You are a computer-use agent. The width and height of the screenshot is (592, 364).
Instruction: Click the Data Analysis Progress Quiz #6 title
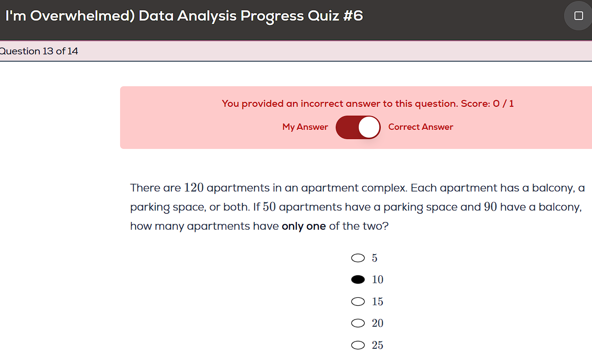tap(251, 16)
